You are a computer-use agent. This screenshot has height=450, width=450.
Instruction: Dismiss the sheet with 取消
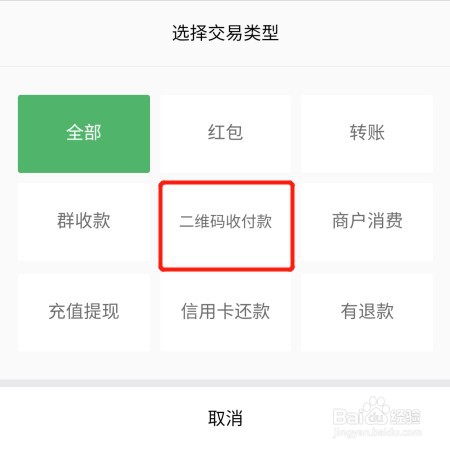tap(225, 418)
